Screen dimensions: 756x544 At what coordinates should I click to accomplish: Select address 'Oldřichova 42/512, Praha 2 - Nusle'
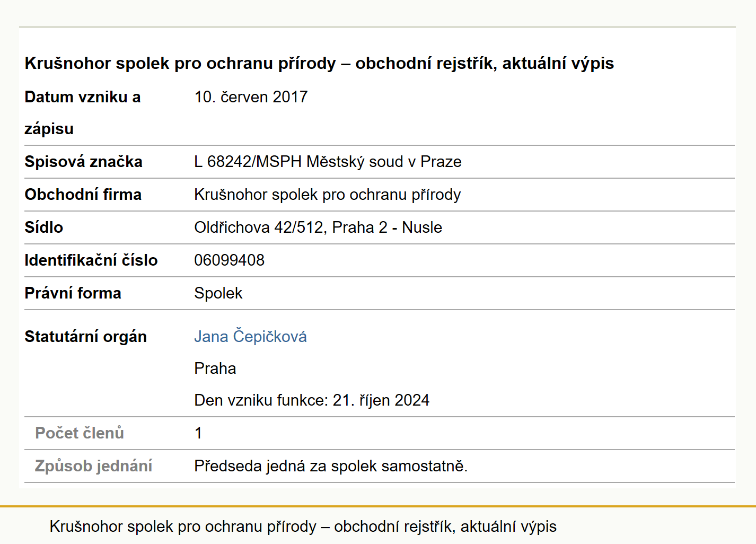318,227
